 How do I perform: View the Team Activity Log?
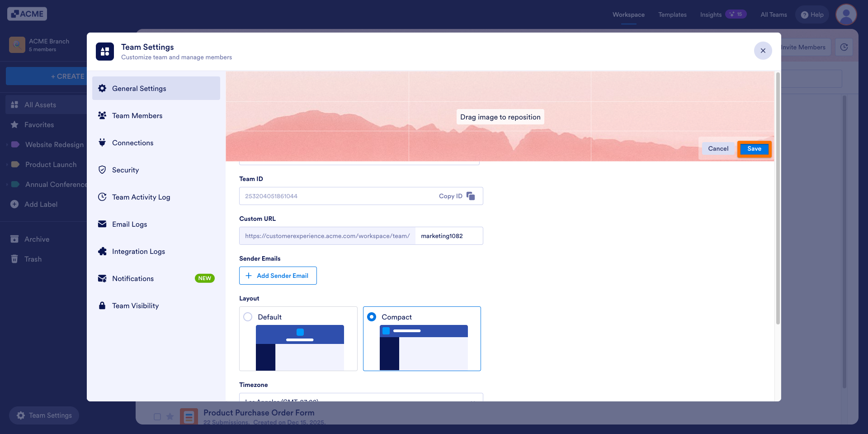[156, 197]
